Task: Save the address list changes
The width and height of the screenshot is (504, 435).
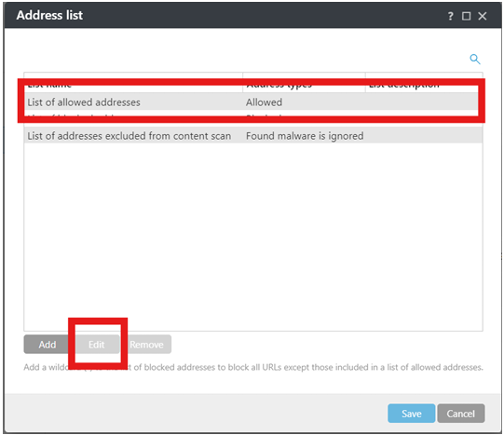Action: tap(411, 414)
